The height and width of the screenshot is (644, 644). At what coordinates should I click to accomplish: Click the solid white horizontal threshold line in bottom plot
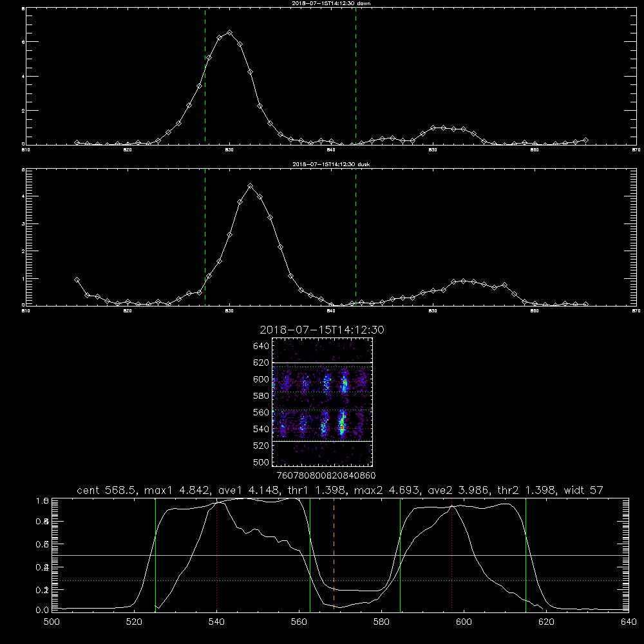click(340, 555)
